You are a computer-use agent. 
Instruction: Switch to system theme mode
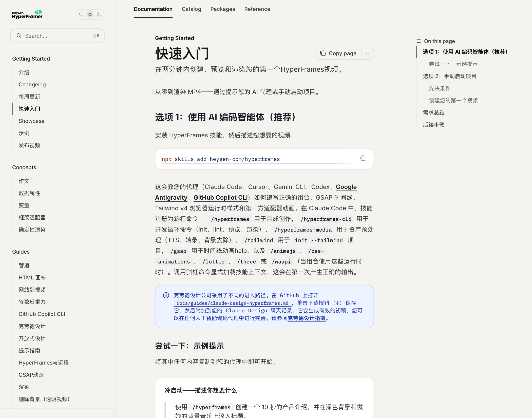point(81,14)
